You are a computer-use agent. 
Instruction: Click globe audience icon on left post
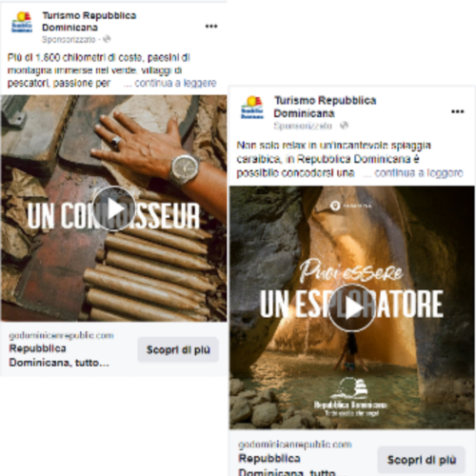pos(107,39)
